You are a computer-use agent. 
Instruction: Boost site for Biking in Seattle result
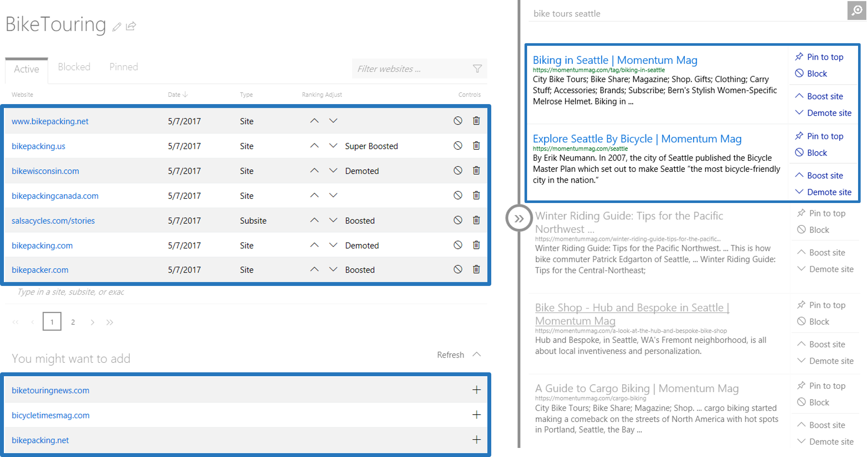point(819,96)
